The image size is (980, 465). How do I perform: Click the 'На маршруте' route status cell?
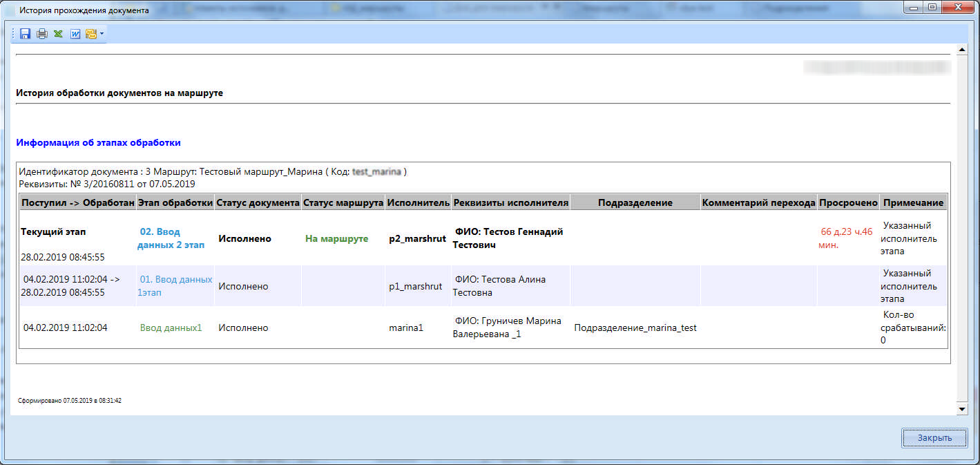pos(336,238)
